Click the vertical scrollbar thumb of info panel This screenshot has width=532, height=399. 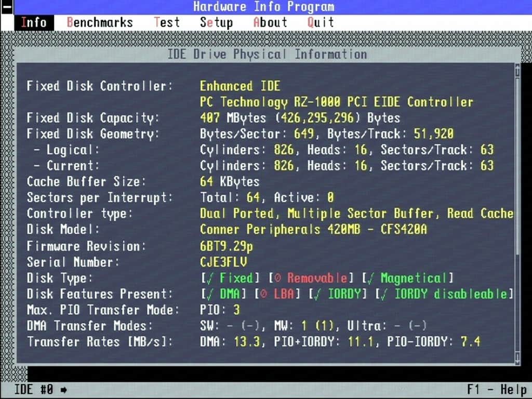(517, 166)
